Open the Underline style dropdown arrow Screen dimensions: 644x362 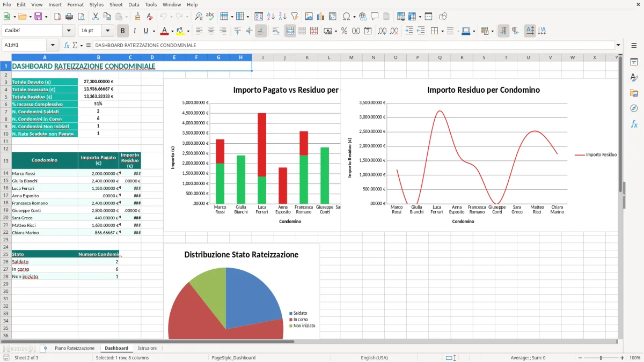(x=153, y=31)
